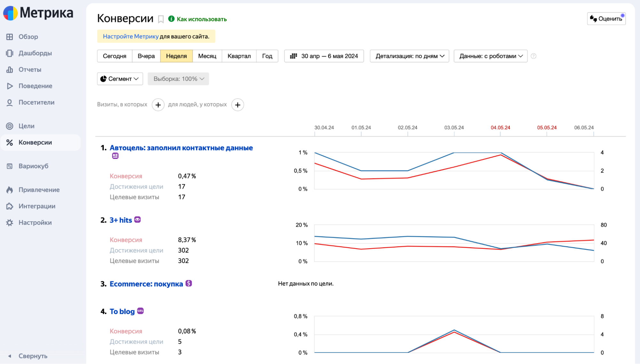This screenshot has height=364, width=640.
Task: Select the Месяц period tab
Action: click(x=207, y=56)
